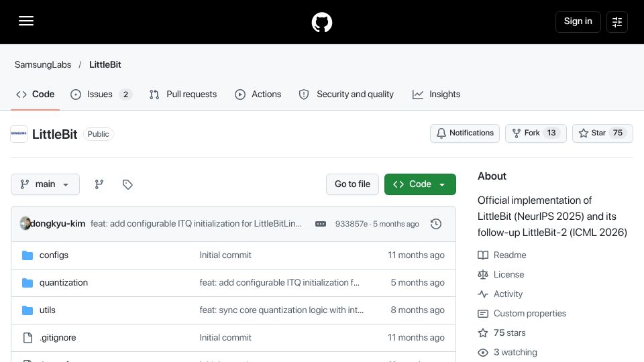
Task: Open the .gitignore Initial commit link
Action: pos(225,338)
